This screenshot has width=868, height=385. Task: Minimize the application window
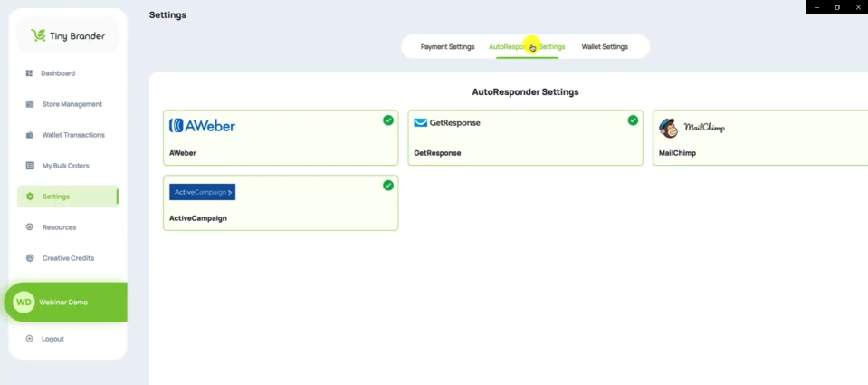816,7
